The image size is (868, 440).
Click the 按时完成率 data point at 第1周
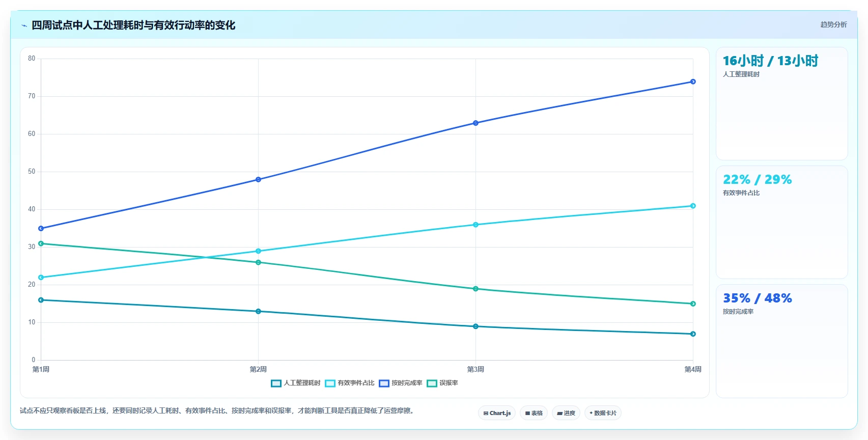click(x=41, y=229)
